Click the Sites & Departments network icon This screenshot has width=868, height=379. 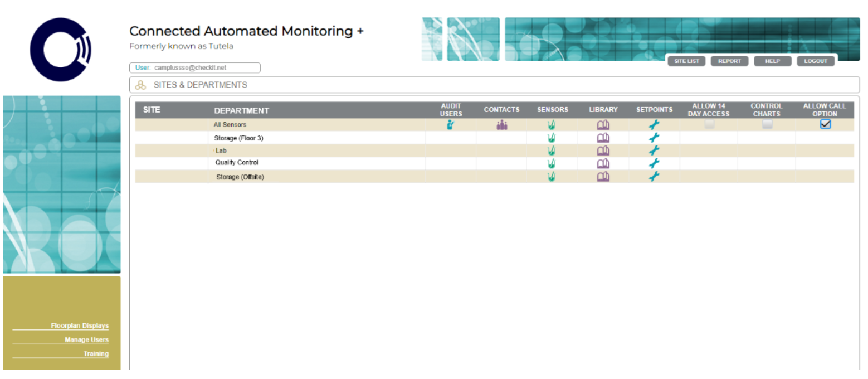click(140, 85)
